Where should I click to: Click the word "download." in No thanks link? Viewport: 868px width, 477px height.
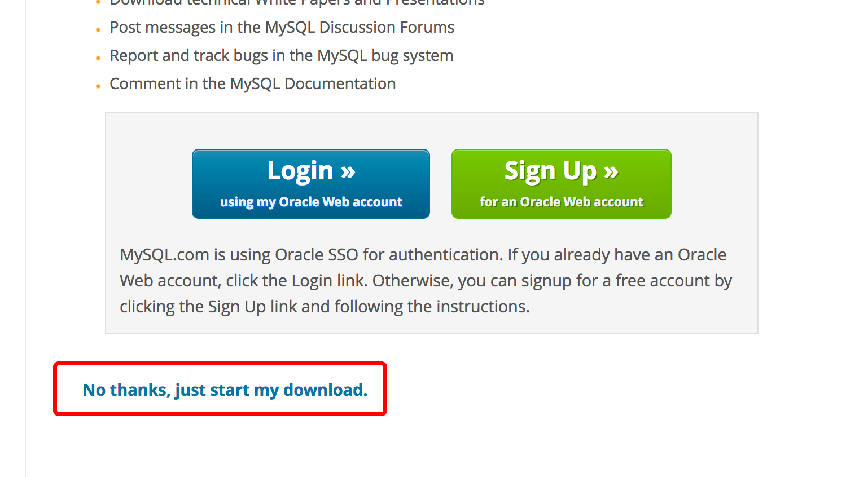pyautogui.click(x=326, y=390)
